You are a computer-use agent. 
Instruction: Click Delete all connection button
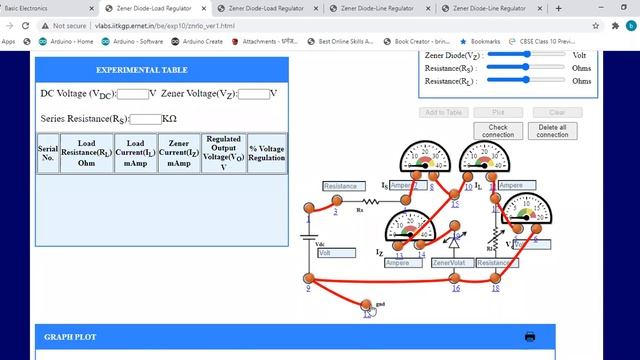tap(552, 131)
